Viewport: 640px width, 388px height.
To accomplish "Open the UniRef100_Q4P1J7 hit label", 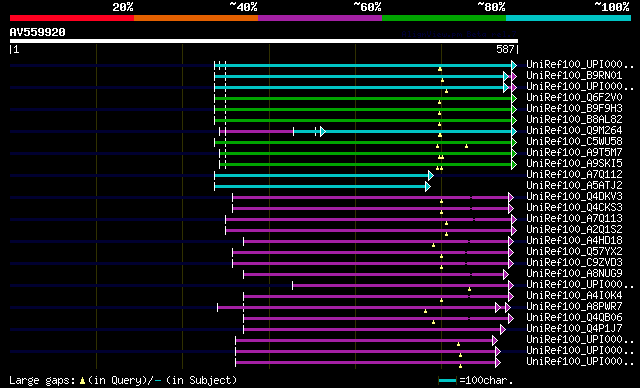I will coord(574,328).
